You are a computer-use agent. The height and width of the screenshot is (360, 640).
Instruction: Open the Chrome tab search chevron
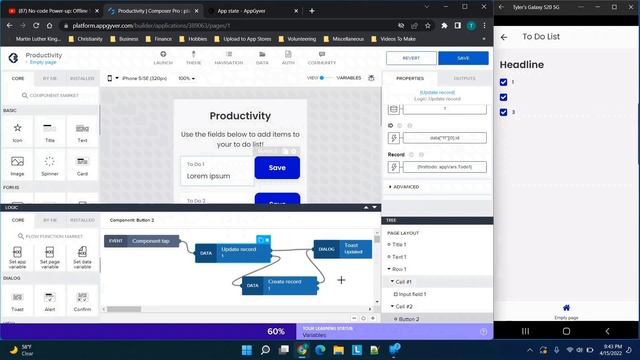click(427, 7)
